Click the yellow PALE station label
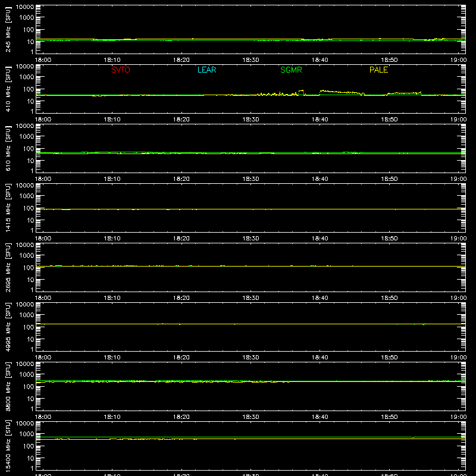Viewport: 476px width, 476px height. [378, 70]
